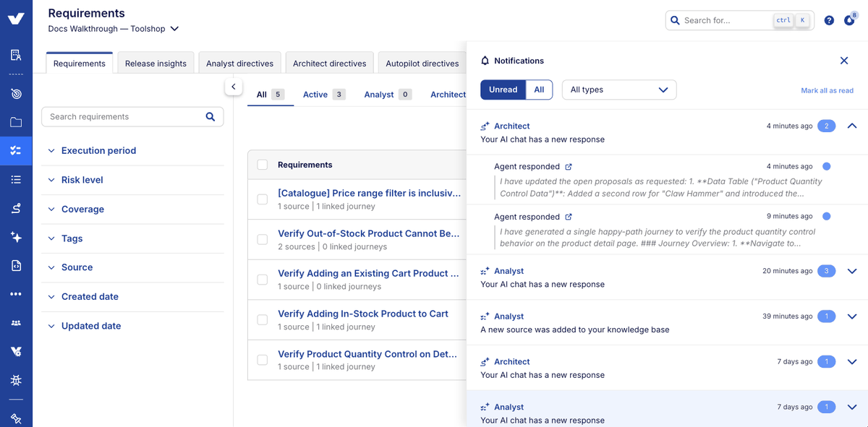Check the Price range filter requirement box

263,199
